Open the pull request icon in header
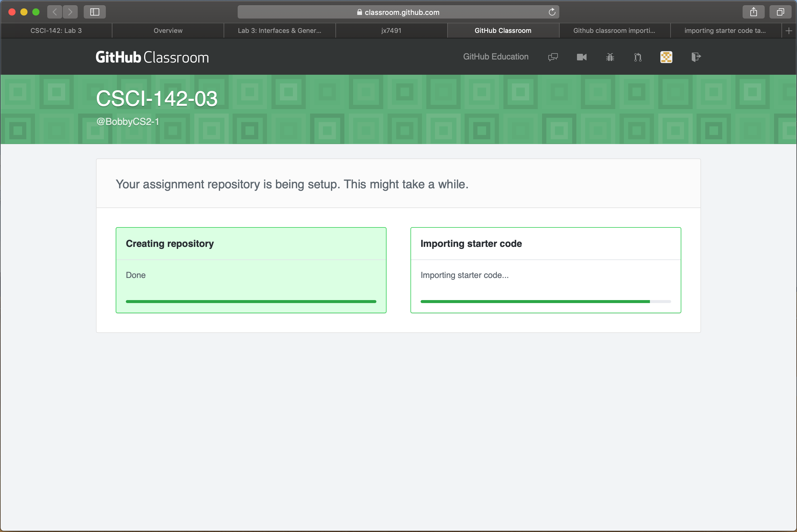 coord(638,57)
